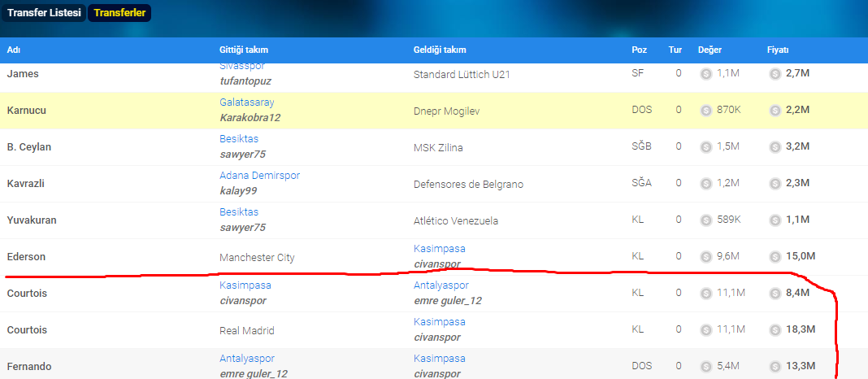Screen dimensions: 868x379
Task: Select player name Yuvakuran
Action: click(32, 220)
